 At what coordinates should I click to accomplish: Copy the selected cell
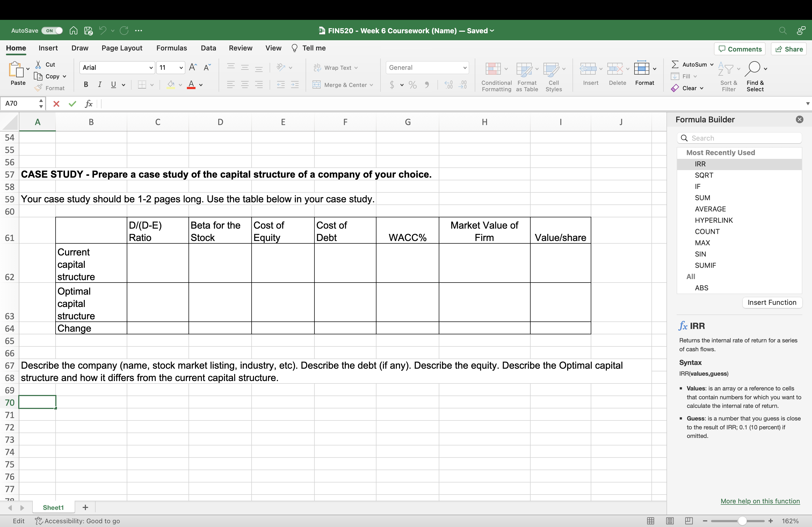[47, 76]
